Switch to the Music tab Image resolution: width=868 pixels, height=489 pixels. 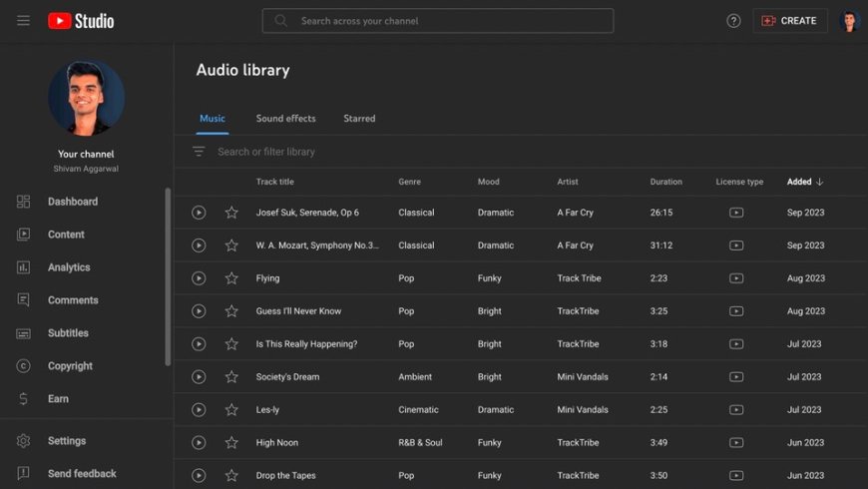(x=213, y=119)
